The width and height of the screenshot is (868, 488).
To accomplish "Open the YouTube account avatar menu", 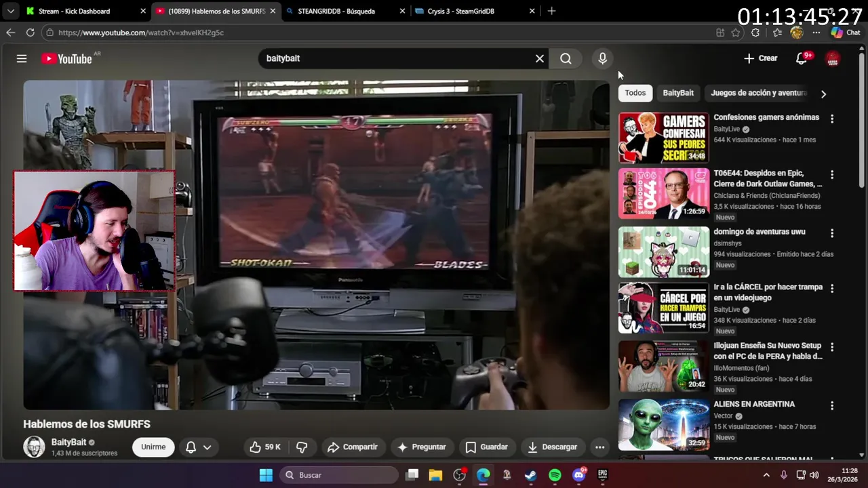I will tap(833, 59).
